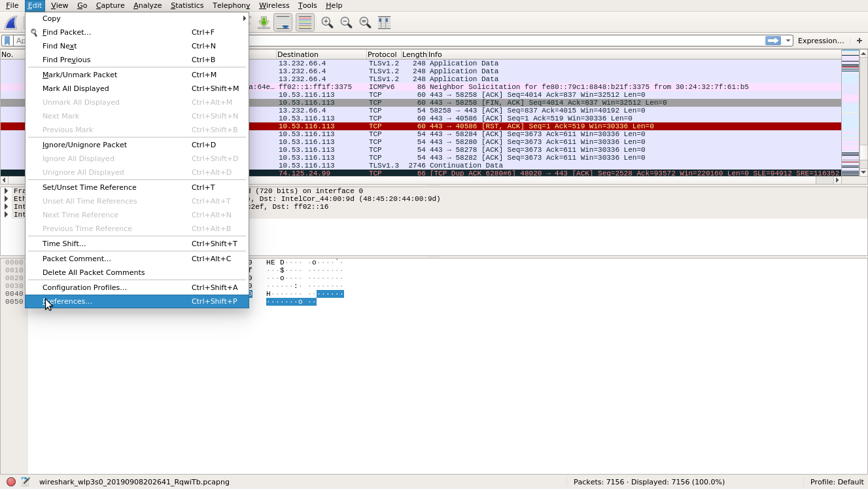Image resolution: width=868 pixels, height=489 pixels.
Task: Toggle auto-scroll during live capture
Action: click(x=283, y=23)
